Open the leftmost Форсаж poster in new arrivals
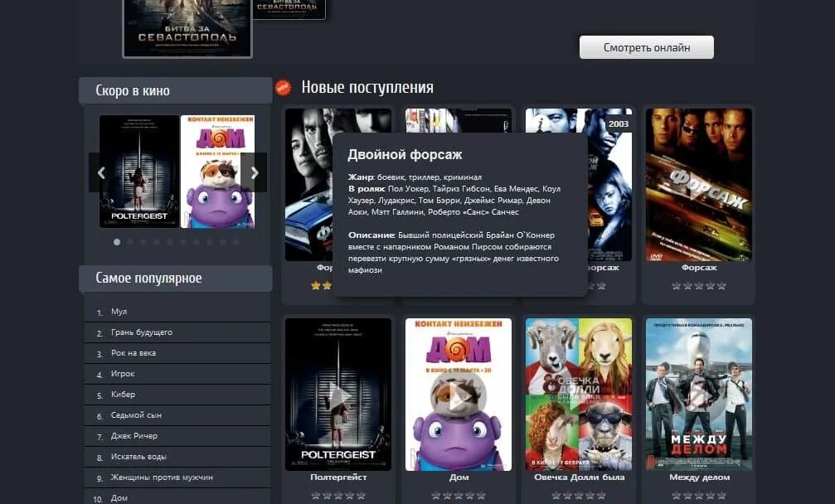This screenshot has height=504, width=835. (x=308, y=185)
